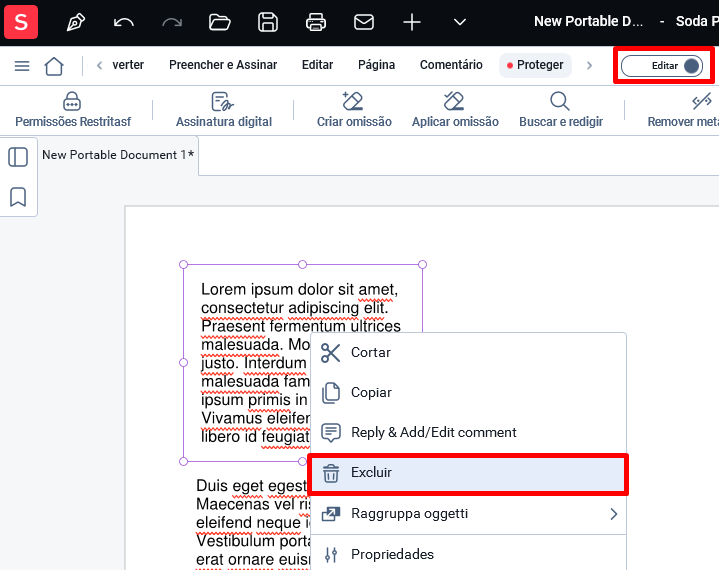Select the pen nib tool icon
Screen dimensions: 719x570
click(x=76, y=22)
